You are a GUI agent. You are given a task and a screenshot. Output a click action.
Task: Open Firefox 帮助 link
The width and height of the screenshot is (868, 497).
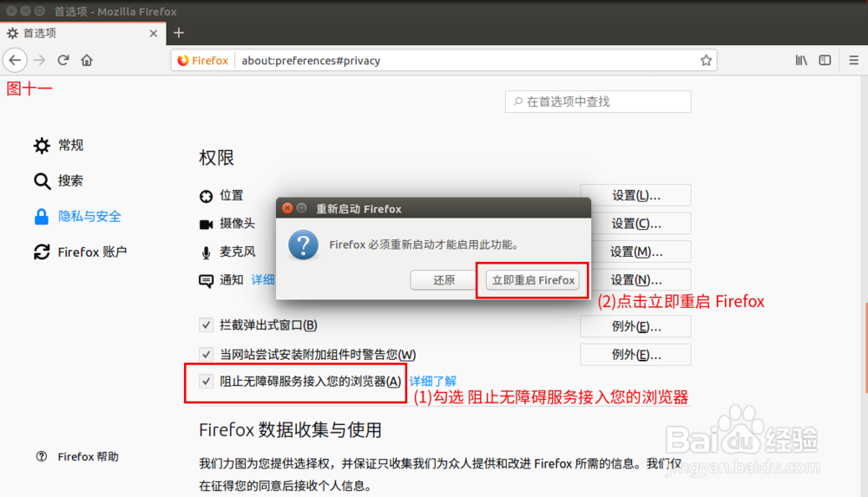pyautogui.click(x=88, y=456)
